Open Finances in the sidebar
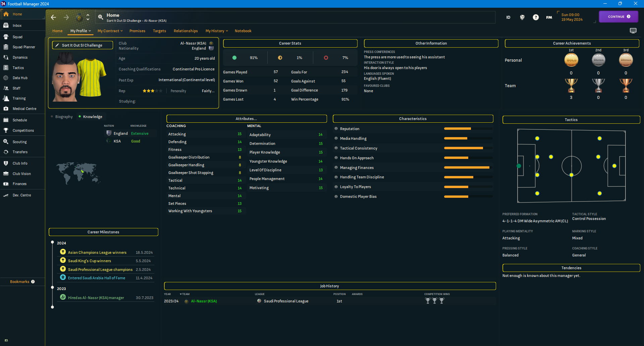This screenshot has width=644, height=346. 19,184
